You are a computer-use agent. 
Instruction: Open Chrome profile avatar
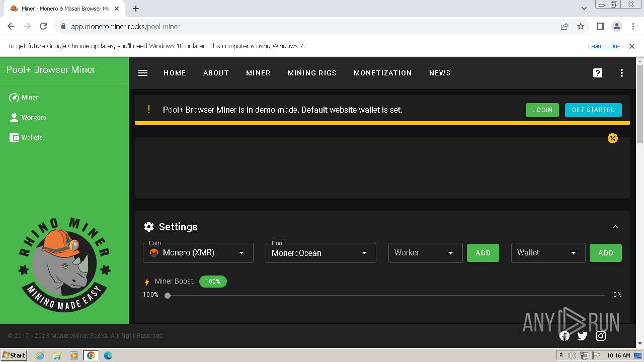pos(616,26)
